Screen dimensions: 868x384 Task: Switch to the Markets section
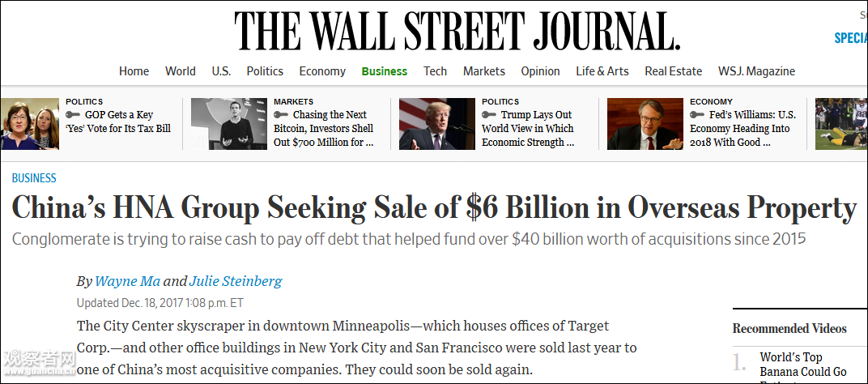coord(483,71)
